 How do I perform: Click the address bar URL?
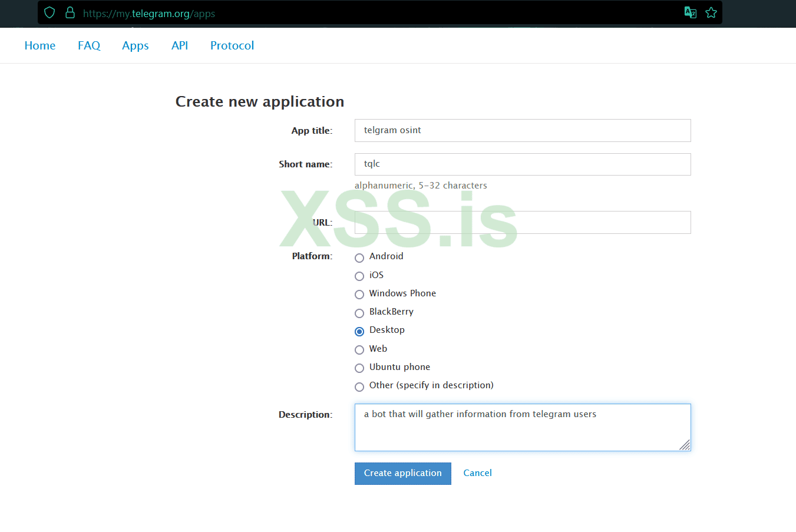click(x=149, y=14)
